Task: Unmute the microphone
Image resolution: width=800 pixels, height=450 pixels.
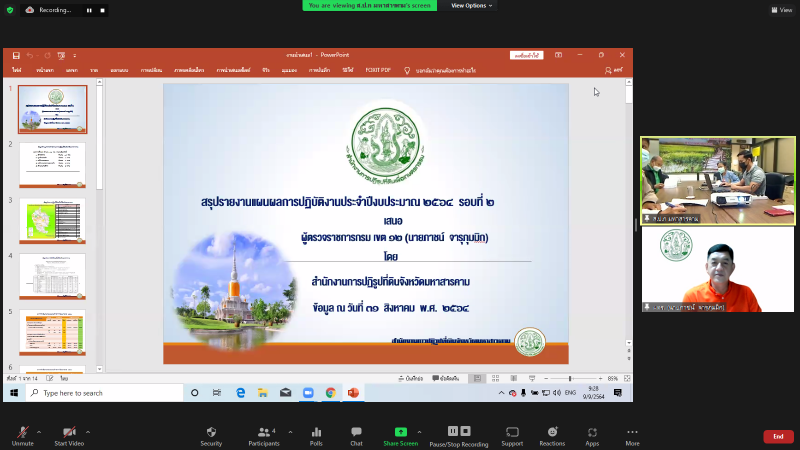Action: click(x=22, y=436)
